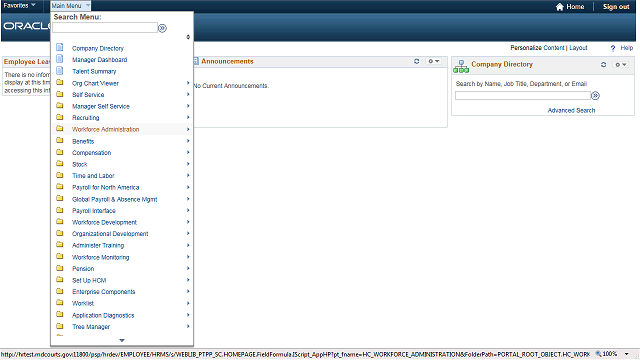Click the Company Directory org chart icon
Screen dimensions: 640x360
[461, 67]
